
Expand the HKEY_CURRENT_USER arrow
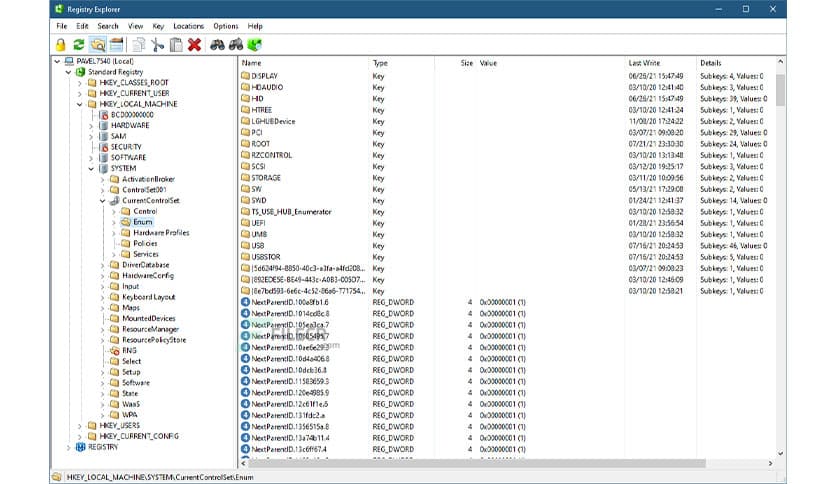point(80,93)
